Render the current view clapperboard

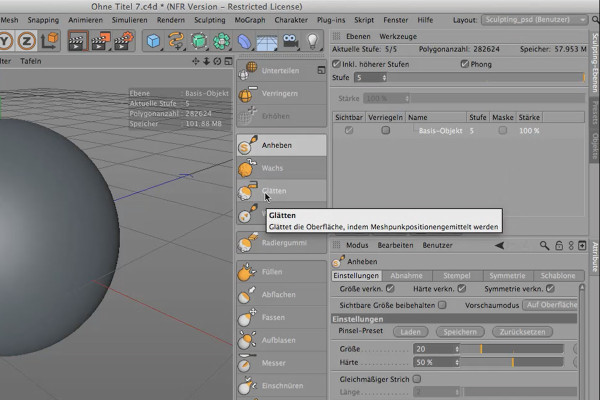78,41
